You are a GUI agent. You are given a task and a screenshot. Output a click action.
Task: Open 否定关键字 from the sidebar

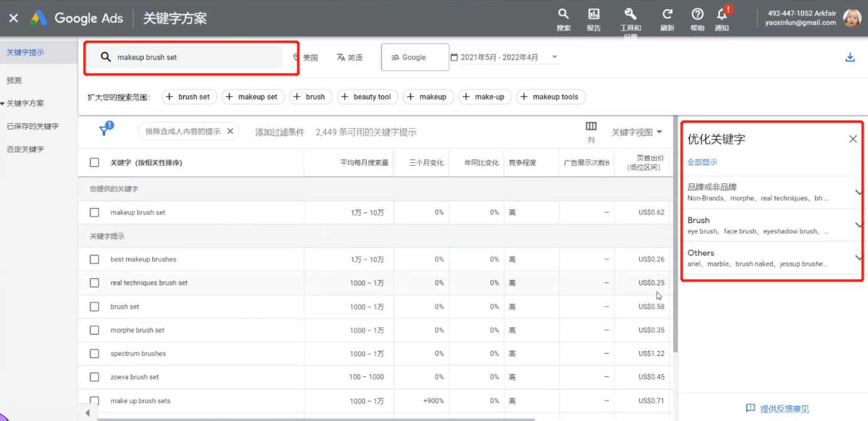[25, 149]
